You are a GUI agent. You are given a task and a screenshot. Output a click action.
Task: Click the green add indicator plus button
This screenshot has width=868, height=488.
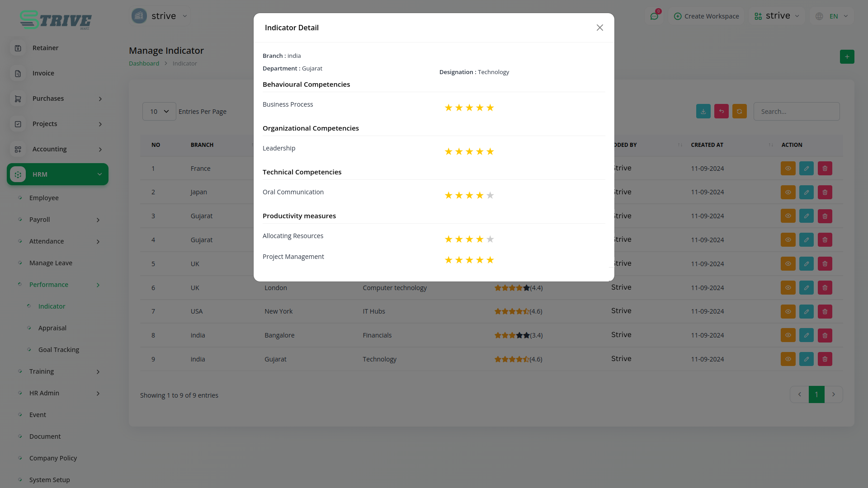pos(847,57)
